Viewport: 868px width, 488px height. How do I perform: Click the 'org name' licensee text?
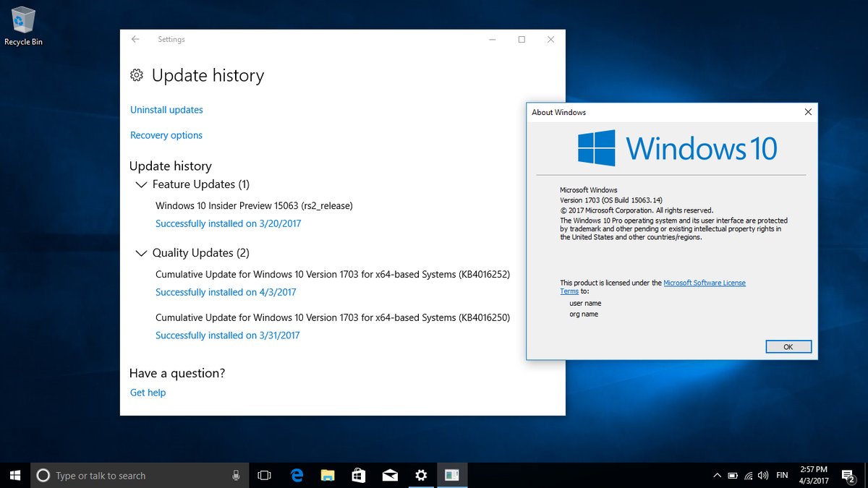tap(584, 314)
